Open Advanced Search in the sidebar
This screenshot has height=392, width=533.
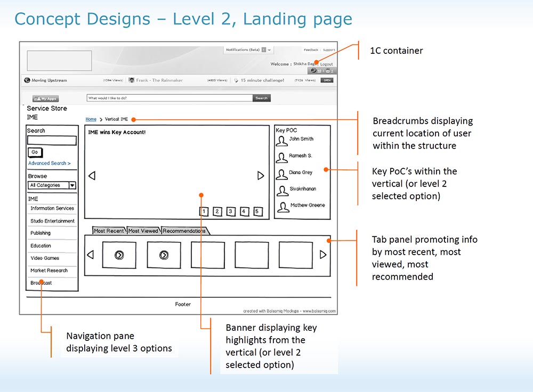click(50, 163)
